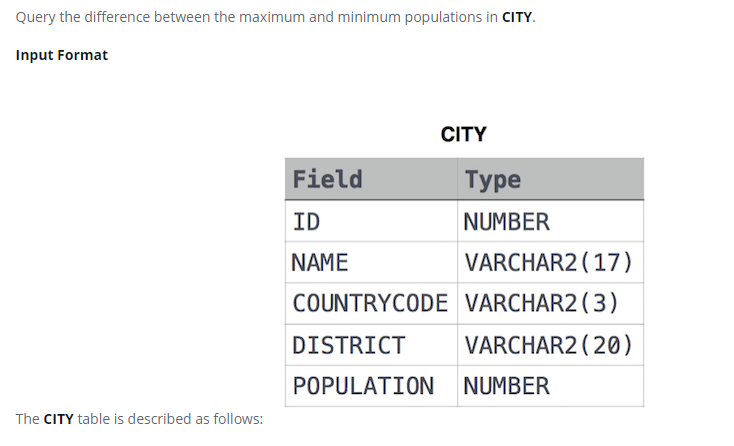Click the VARCHAR2(17) type cell
734x446 pixels.
pos(550,262)
